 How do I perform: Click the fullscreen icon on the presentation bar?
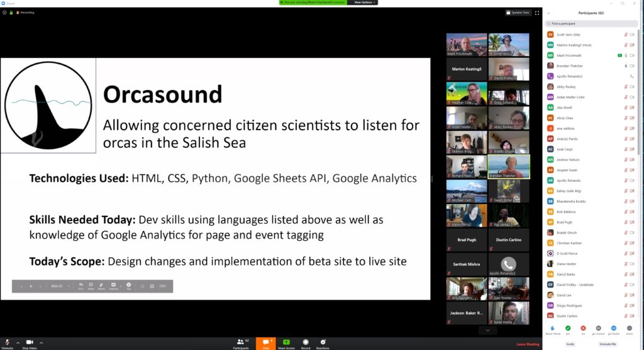143,286
